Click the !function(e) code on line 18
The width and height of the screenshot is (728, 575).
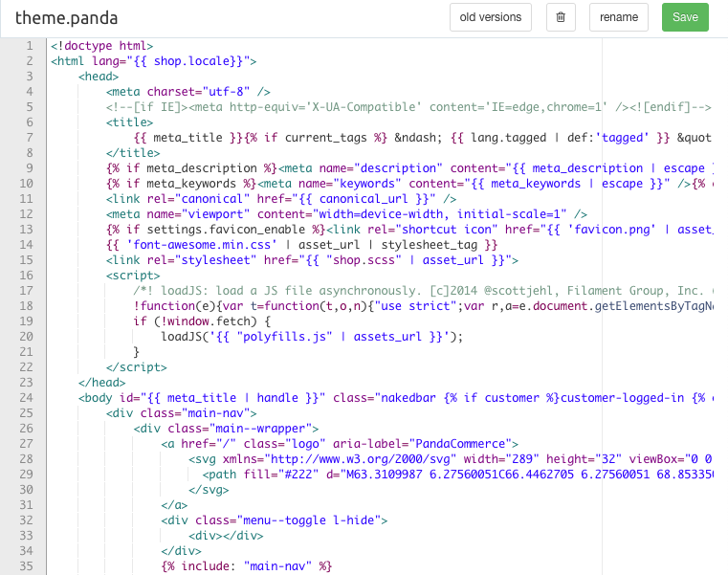coord(423,306)
